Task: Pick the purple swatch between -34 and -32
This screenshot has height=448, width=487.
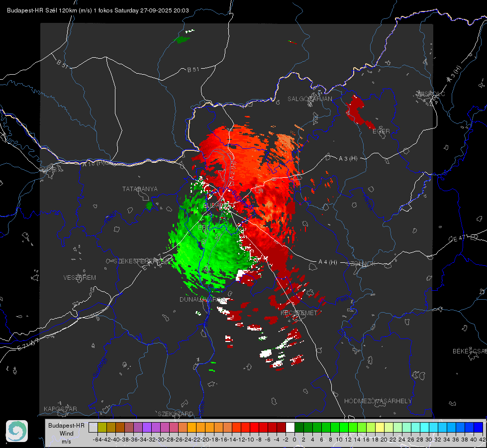Action: (x=147, y=428)
